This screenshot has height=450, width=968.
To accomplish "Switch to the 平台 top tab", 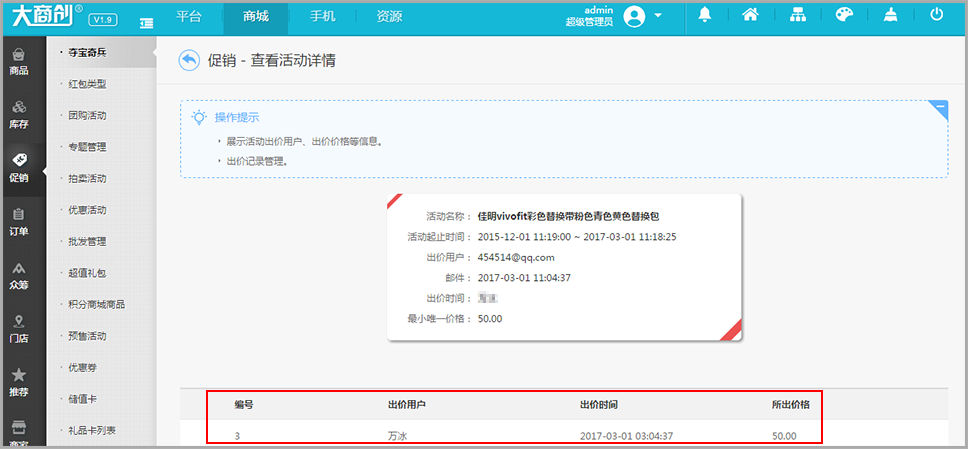I will click(188, 17).
